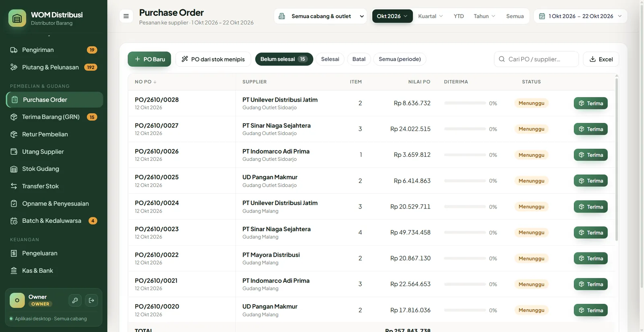The image size is (644, 332).
Task: Click Terima for PO/2610/0024
Action: pyautogui.click(x=590, y=207)
